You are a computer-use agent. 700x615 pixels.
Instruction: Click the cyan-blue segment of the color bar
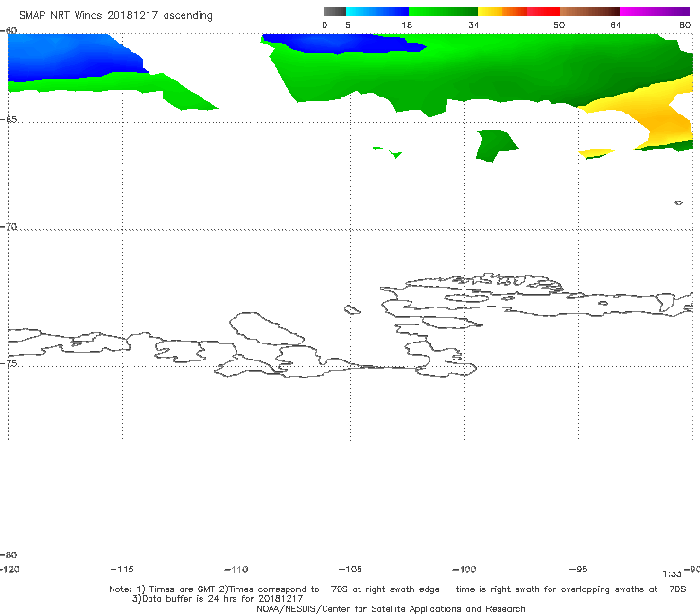point(377,11)
